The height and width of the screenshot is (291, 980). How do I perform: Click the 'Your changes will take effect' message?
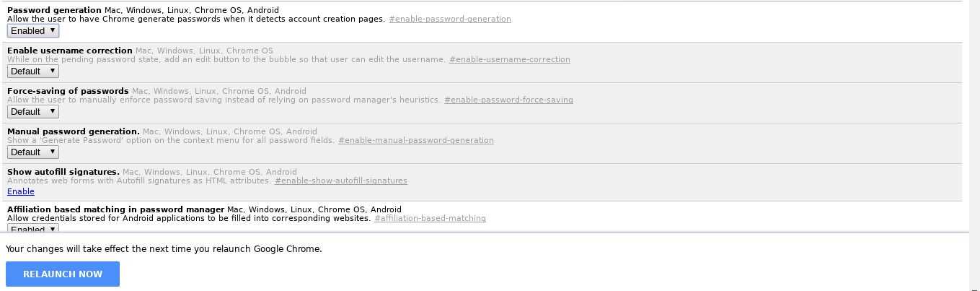coord(164,248)
